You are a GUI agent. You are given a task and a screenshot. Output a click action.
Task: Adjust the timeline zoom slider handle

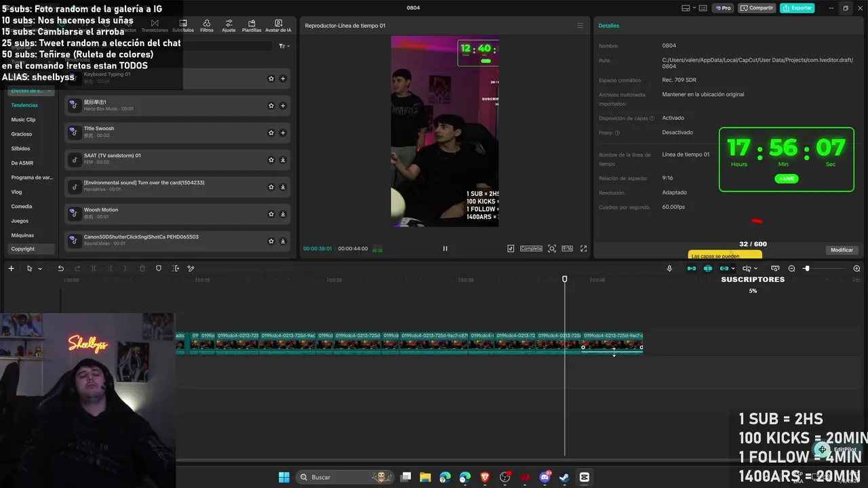[806, 268]
